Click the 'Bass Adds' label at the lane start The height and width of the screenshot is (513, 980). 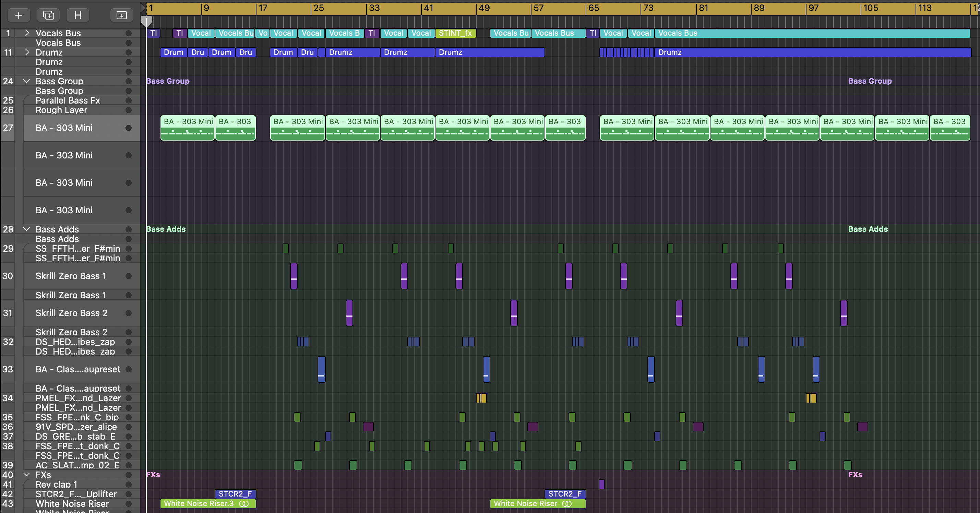[166, 229]
